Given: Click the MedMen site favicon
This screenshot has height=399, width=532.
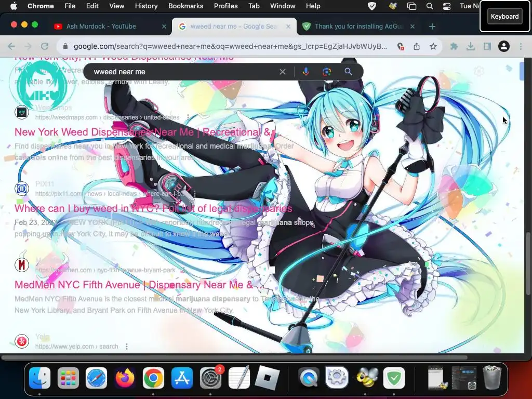Looking at the screenshot, I should 22,264.
